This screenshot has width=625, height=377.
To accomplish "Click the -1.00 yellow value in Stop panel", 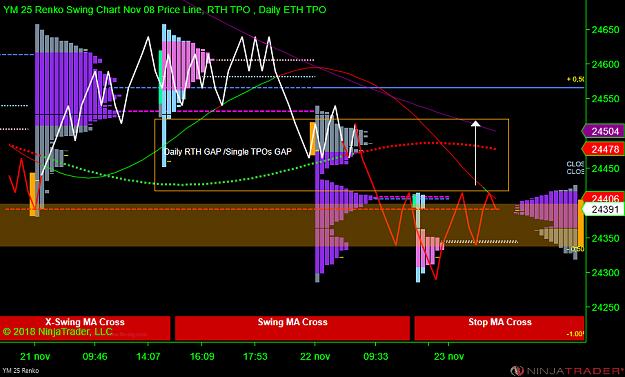I will (x=575, y=334).
